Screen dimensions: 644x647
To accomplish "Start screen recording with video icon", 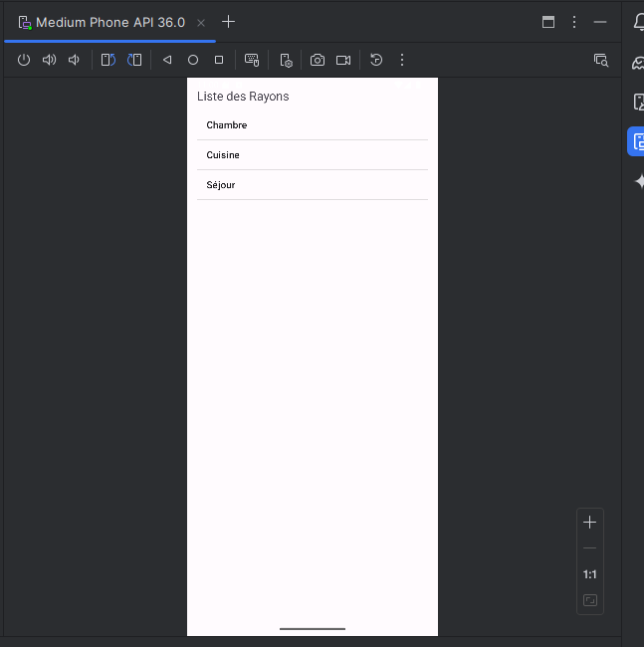I will click(343, 61).
